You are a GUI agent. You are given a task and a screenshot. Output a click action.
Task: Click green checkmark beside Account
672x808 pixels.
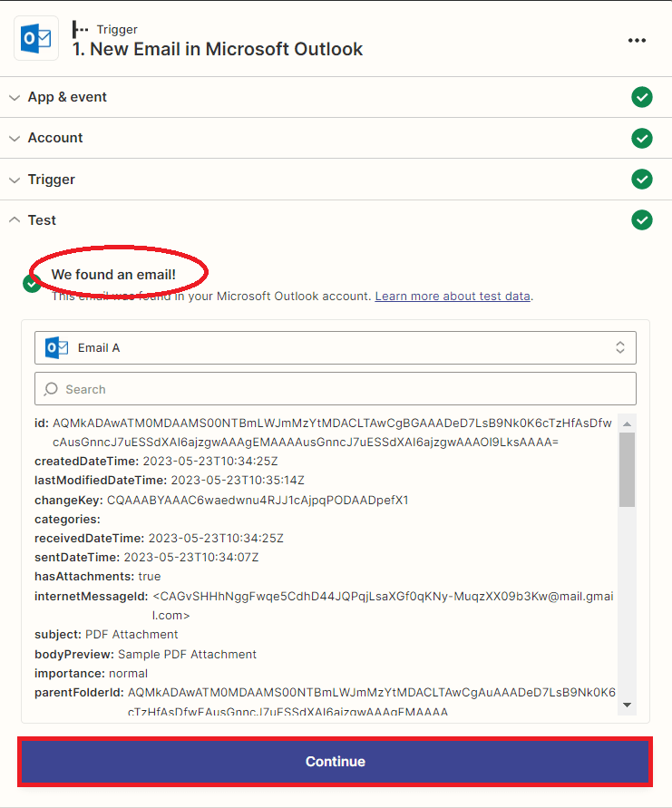[x=642, y=138]
